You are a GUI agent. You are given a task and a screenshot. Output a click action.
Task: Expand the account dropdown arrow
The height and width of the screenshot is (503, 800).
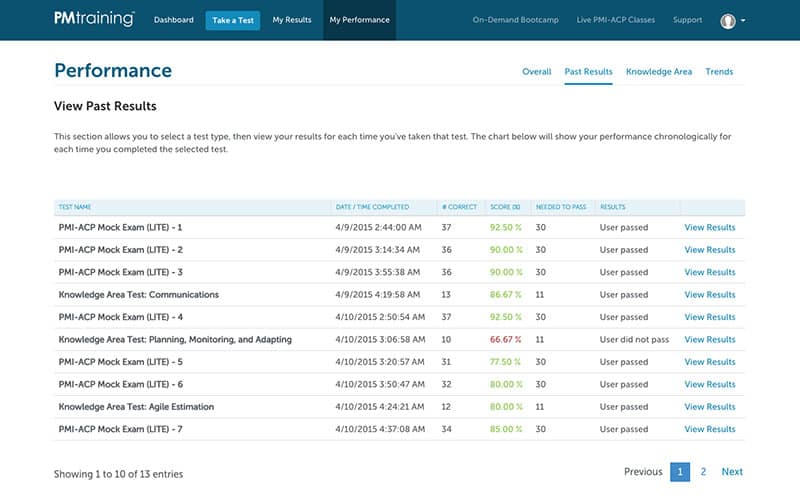point(743,20)
